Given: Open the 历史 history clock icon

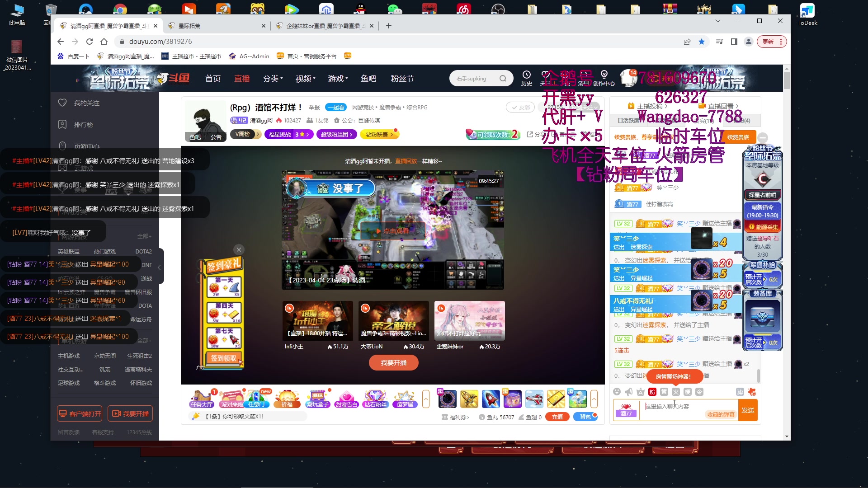Looking at the screenshot, I should pos(527,78).
